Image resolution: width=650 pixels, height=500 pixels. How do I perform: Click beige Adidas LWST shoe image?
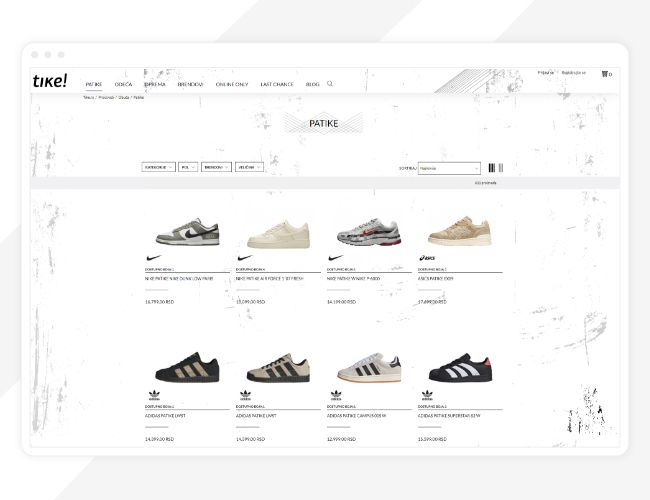[278, 367]
